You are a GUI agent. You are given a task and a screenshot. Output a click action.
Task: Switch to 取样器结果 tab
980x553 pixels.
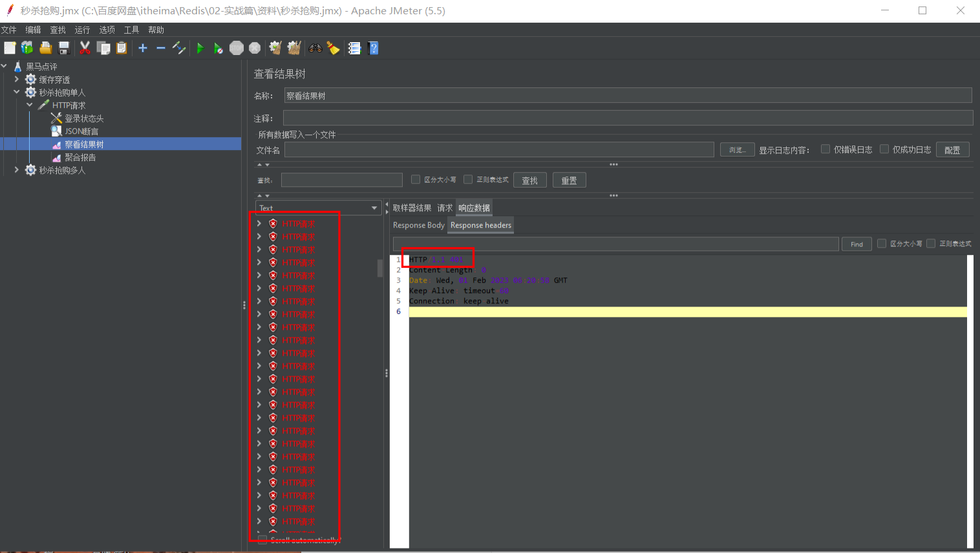412,208
